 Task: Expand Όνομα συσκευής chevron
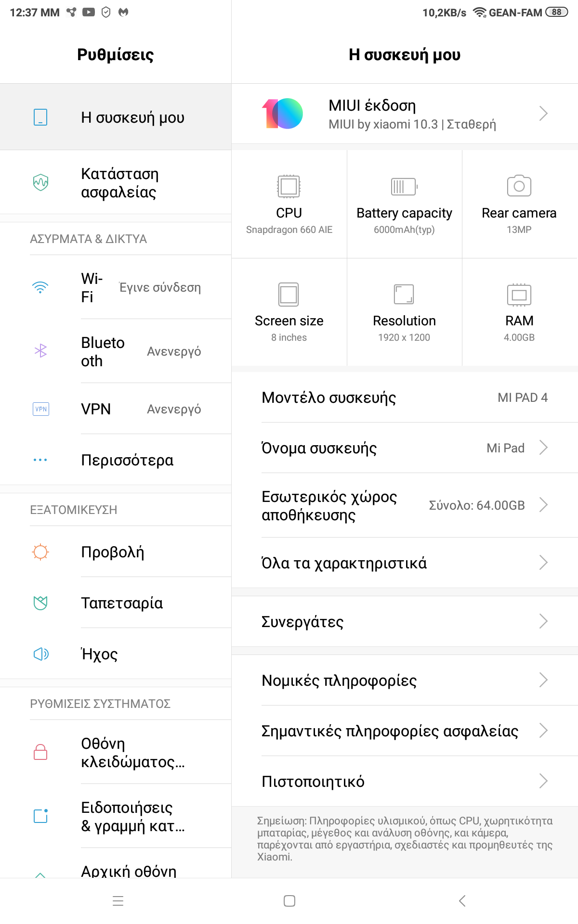(543, 448)
